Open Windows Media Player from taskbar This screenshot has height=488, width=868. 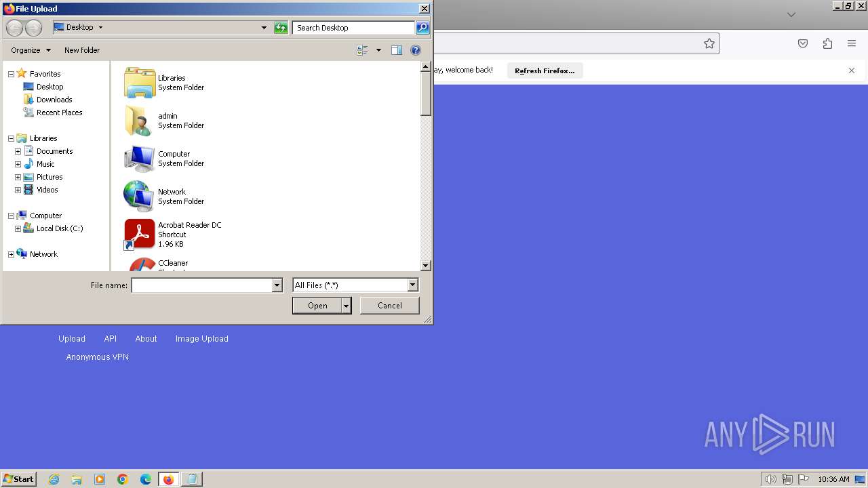click(x=100, y=479)
